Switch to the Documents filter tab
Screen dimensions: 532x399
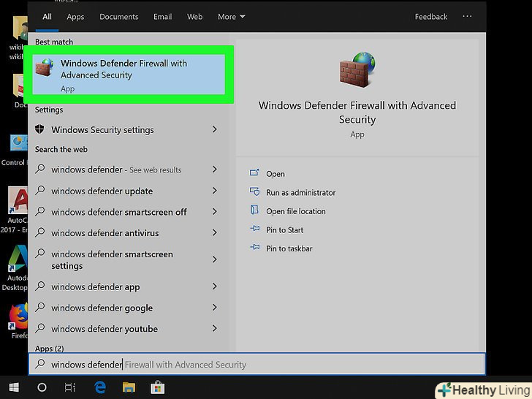coord(118,17)
